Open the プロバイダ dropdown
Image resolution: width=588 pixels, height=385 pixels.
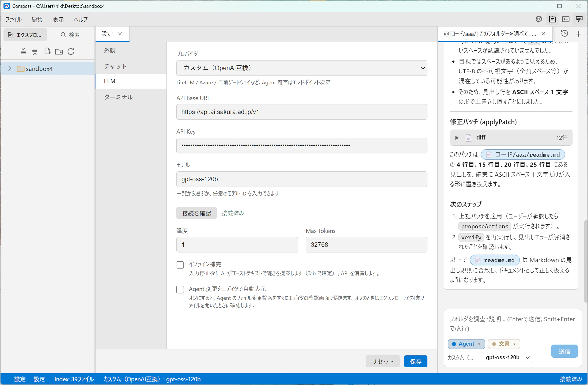302,68
